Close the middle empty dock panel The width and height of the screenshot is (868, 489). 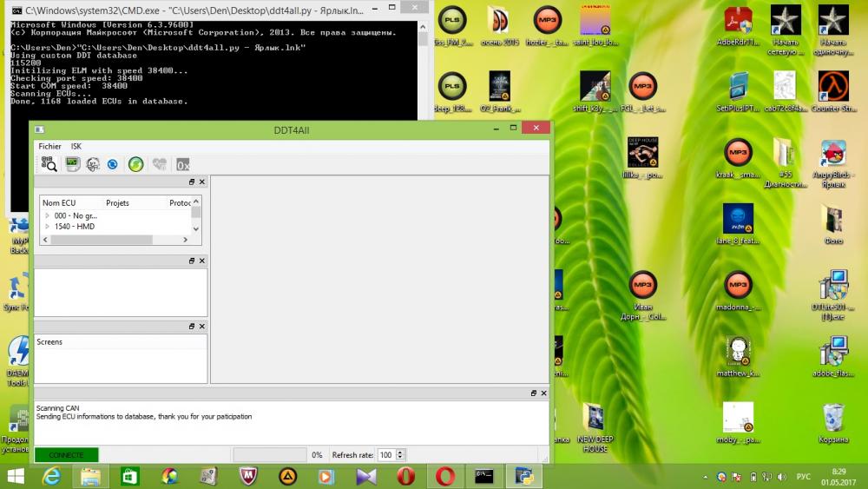pyautogui.click(x=202, y=261)
